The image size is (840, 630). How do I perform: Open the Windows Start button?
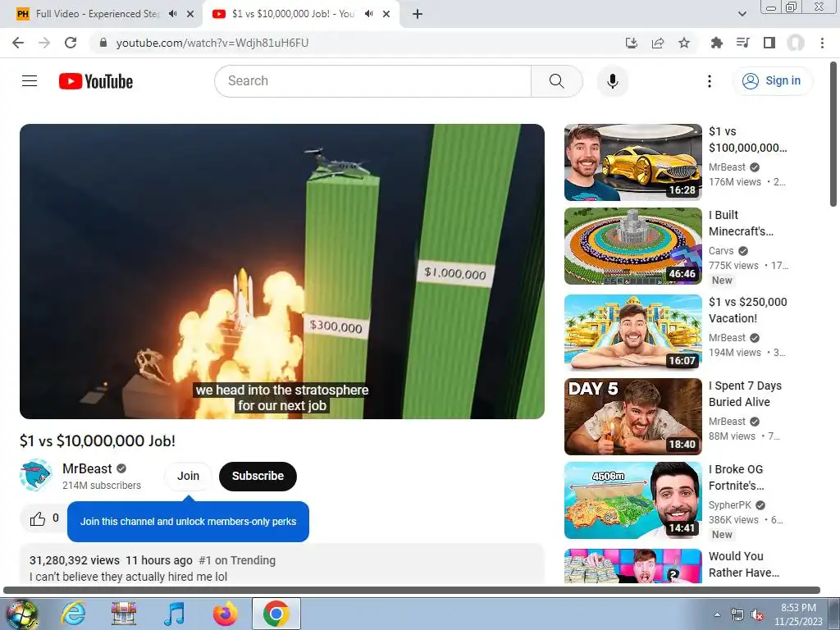(x=21, y=614)
